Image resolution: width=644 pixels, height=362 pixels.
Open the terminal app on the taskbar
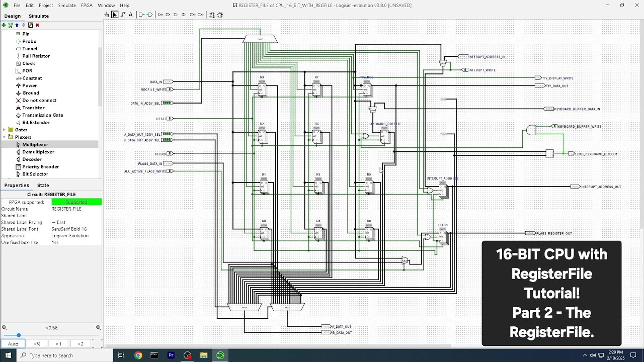pyautogui.click(x=154, y=355)
